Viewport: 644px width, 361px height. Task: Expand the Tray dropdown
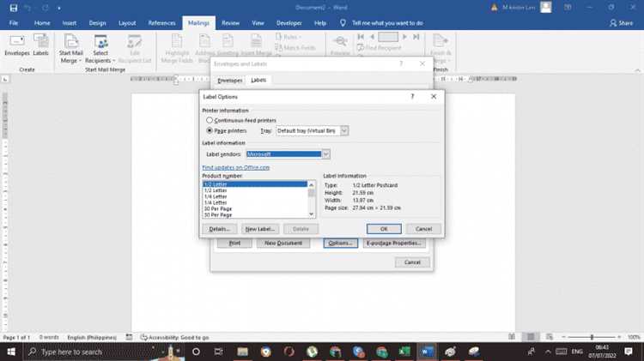pyautogui.click(x=344, y=130)
